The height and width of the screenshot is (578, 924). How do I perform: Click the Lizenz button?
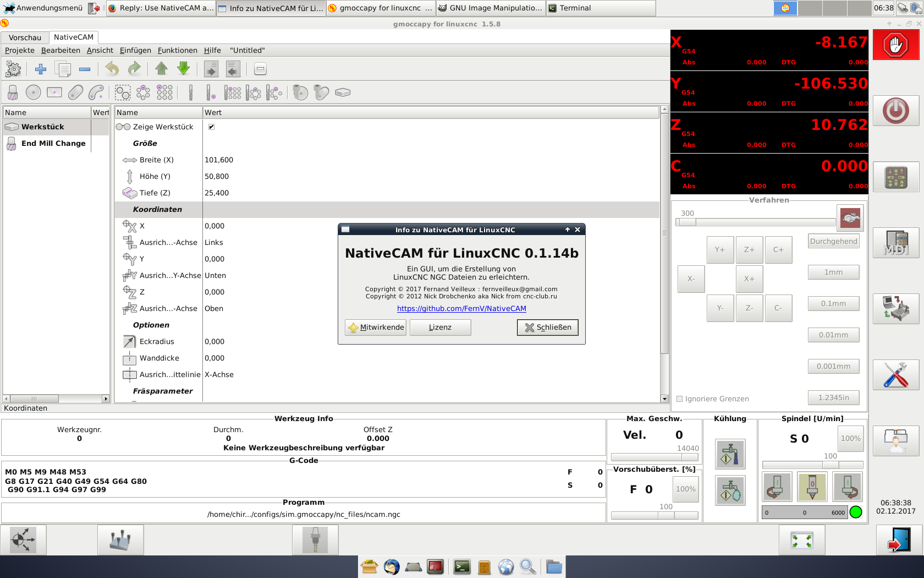440,327
